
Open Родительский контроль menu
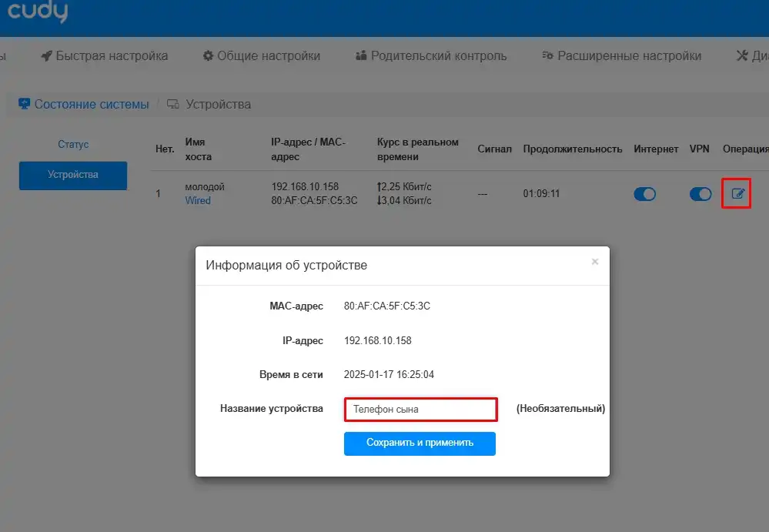click(431, 56)
